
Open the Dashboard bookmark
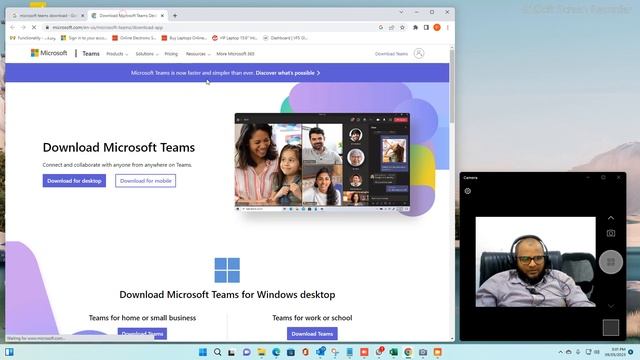285,38
